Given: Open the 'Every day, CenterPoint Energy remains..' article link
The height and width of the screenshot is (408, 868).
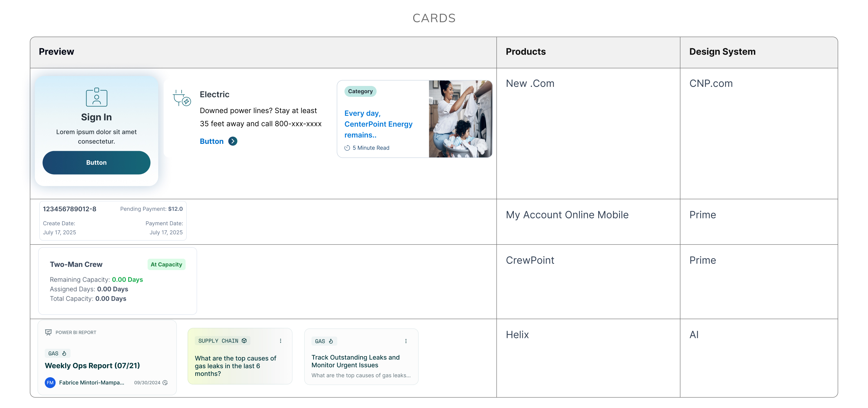Looking at the screenshot, I should [378, 124].
